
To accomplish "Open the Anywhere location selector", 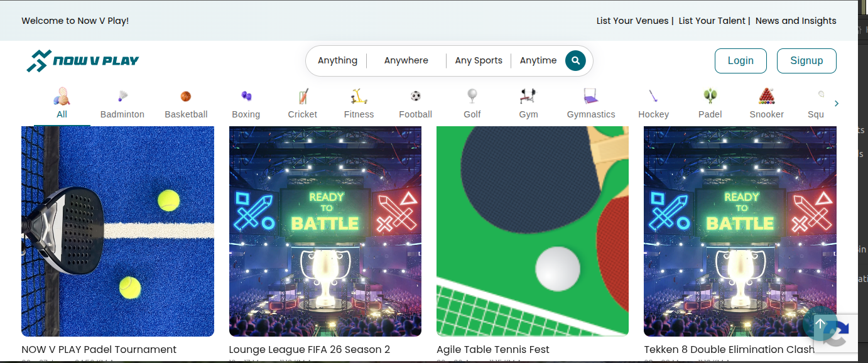I will [406, 61].
